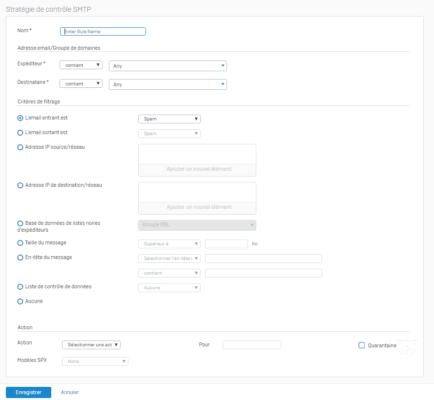Open 'Sélectionner l'en-tête' dropdown
This screenshot has height=400, width=434.
coord(169,259)
